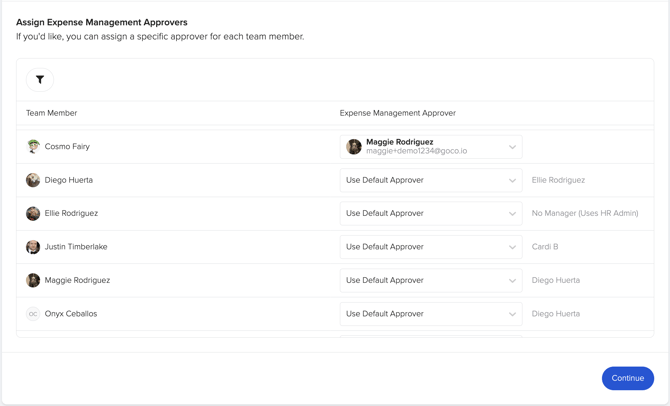Click Diego Huerta default approver in Onyx's row
Viewport: 670px width, 406px height.
pyautogui.click(x=555, y=314)
